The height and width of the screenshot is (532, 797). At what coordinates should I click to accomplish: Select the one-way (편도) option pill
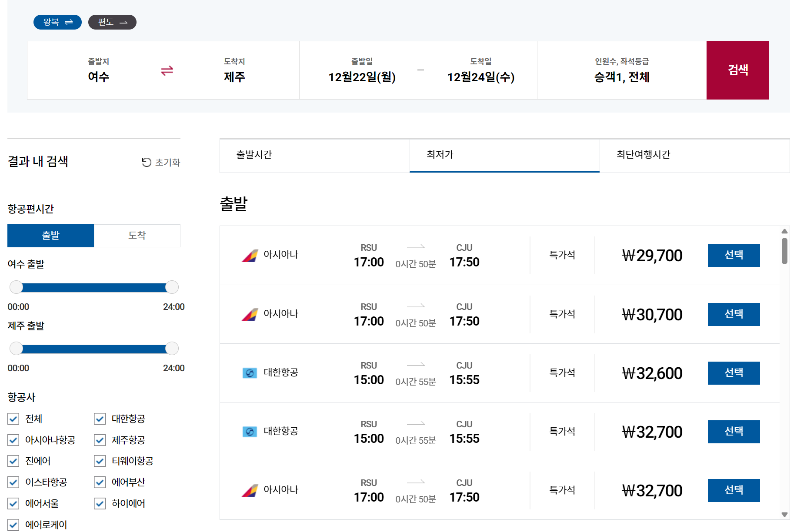click(112, 22)
